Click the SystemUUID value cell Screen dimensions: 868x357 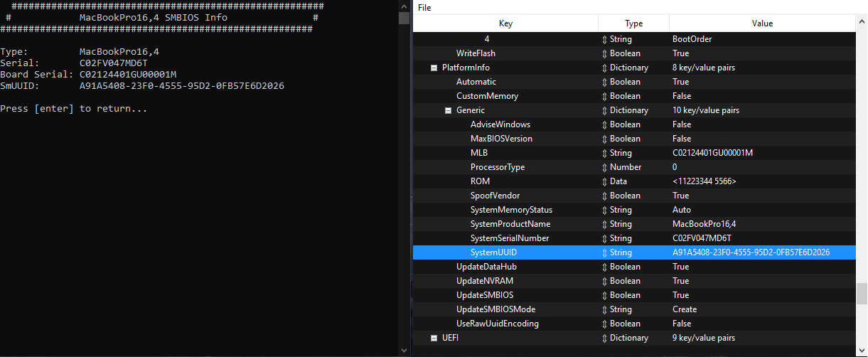tap(751, 252)
